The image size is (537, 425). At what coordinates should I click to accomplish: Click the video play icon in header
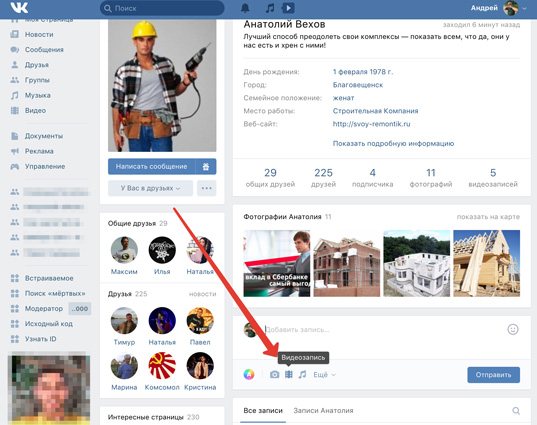[x=288, y=8]
